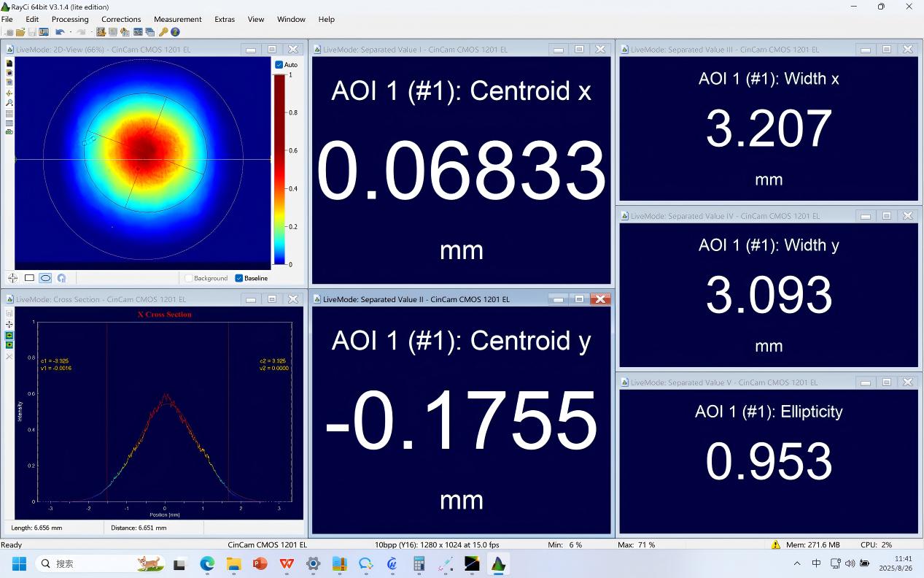Minimize the Separated Value V Ellipticity window
924x578 pixels.
pyautogui.click(x=866, y=382)
